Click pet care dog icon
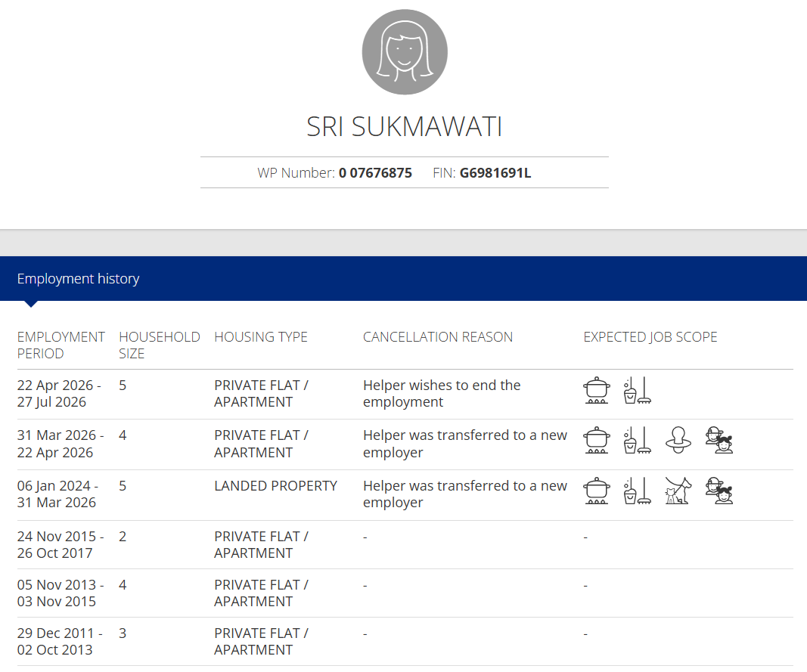 (x=678, y=491)
